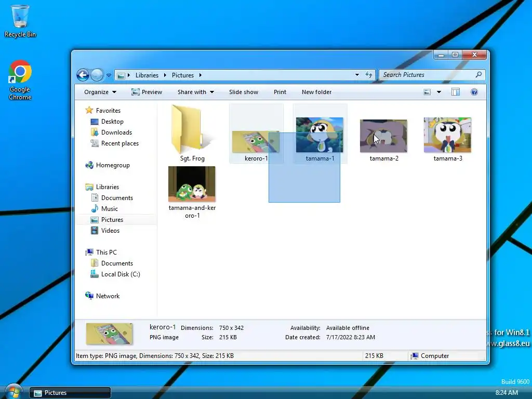This screenshot has width=532, height=399.
Task: Open the view options dropdown arrow
Action: click(438, 92)
